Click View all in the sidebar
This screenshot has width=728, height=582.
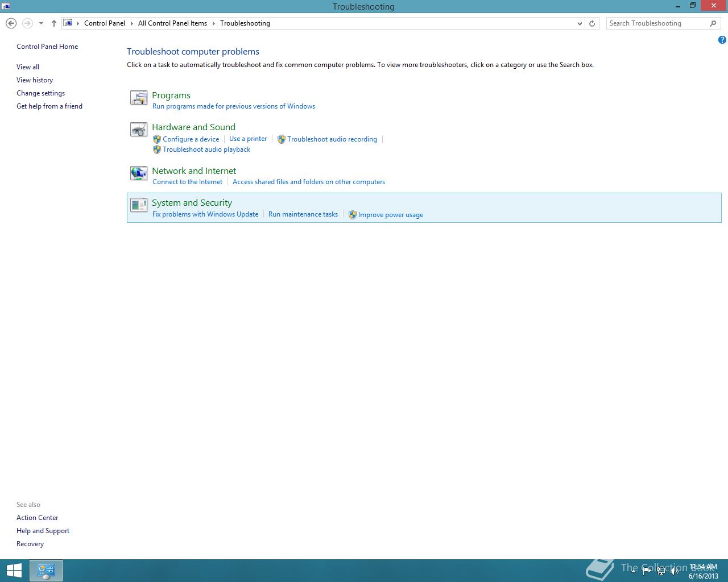click(x=28, y=67)
